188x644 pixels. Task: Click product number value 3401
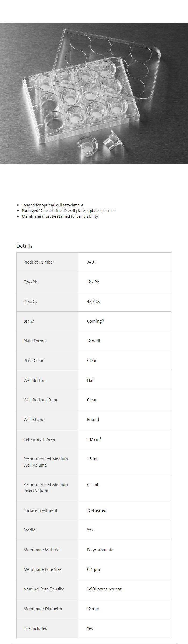(91, 262)
